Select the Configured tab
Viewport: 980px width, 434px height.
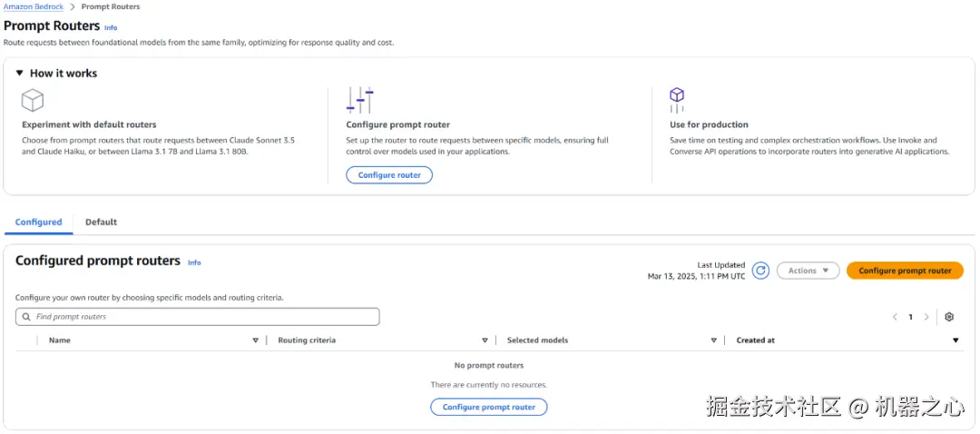tap(38, 222)
